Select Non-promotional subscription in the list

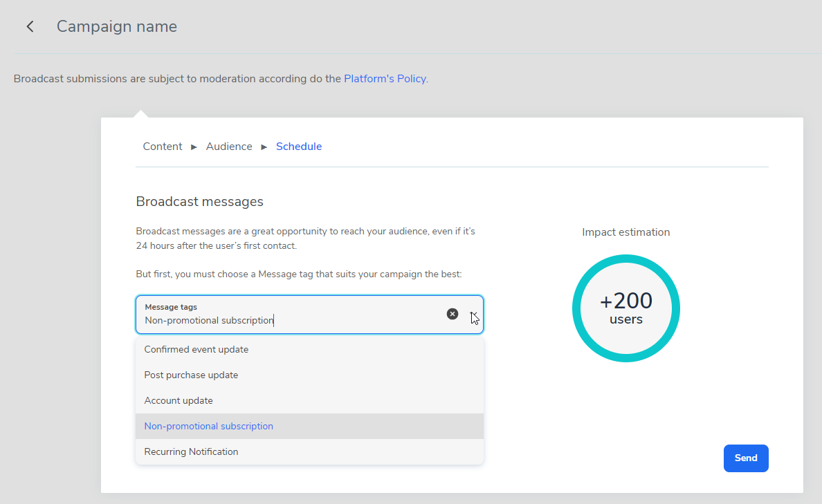point(208,426)
